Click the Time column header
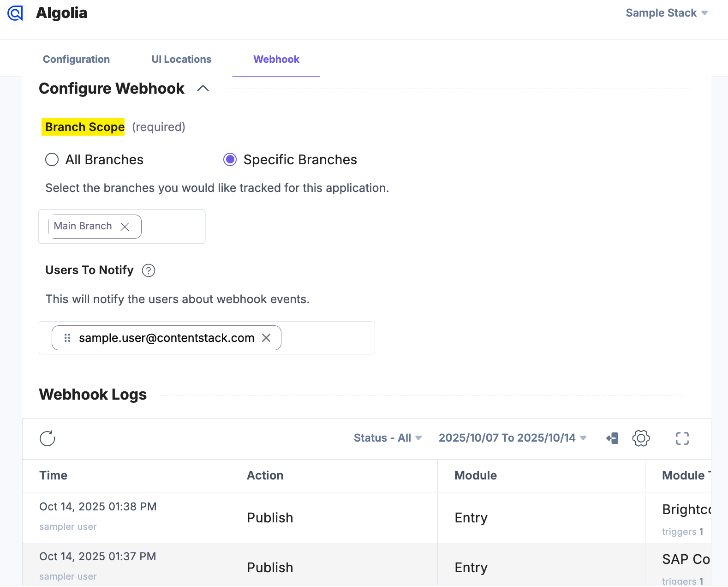 [54, 475]
